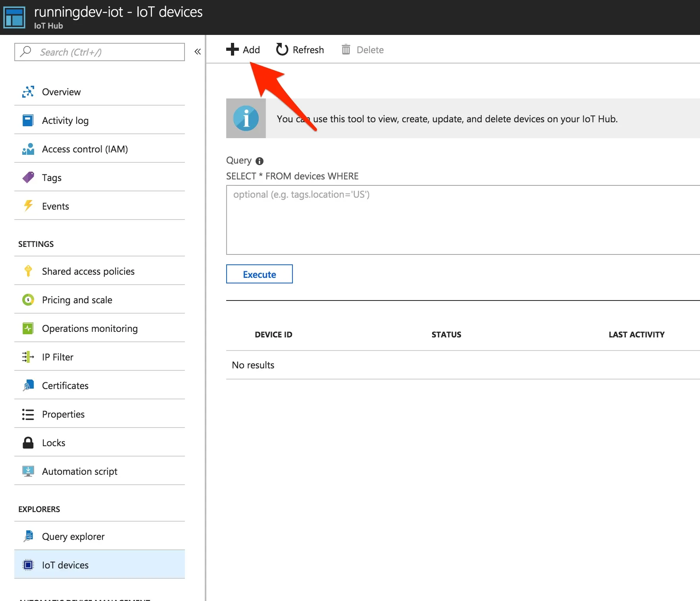Open Locks settings

(x=100, y=443)
